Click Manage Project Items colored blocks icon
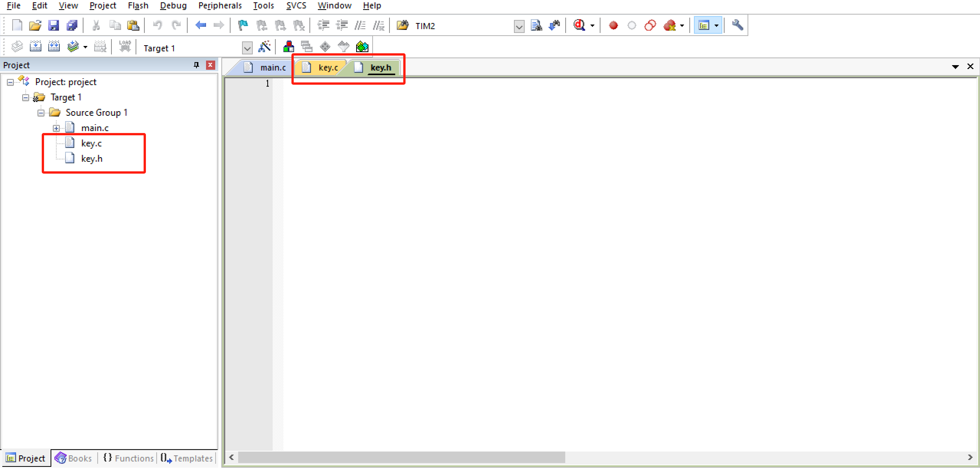980x468 pixels. (x=289, y=47)
